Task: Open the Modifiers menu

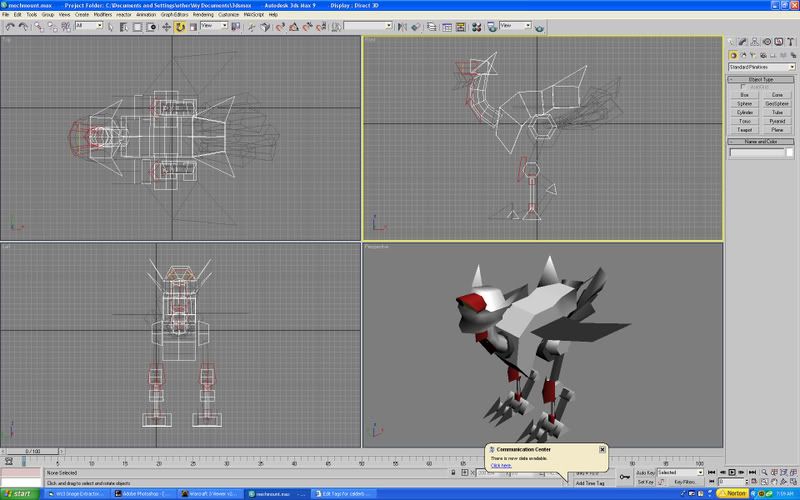Action: pyautogui.click(x=103, y=15)
